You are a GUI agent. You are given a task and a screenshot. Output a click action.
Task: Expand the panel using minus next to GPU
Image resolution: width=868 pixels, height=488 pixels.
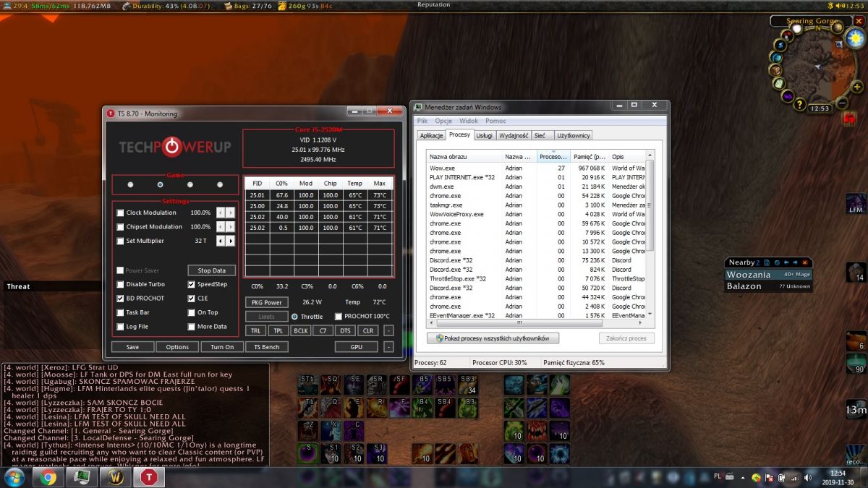[389, 347]
